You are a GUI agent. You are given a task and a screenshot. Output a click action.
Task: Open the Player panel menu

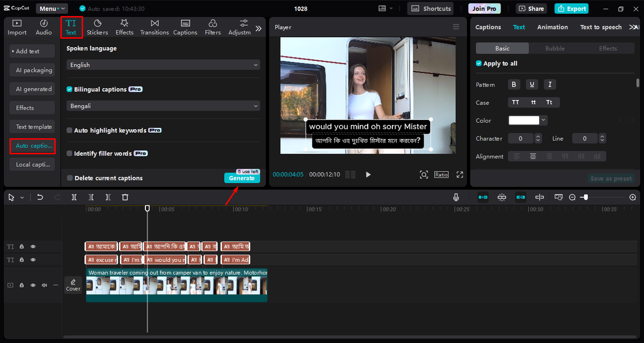pos(456,27)
